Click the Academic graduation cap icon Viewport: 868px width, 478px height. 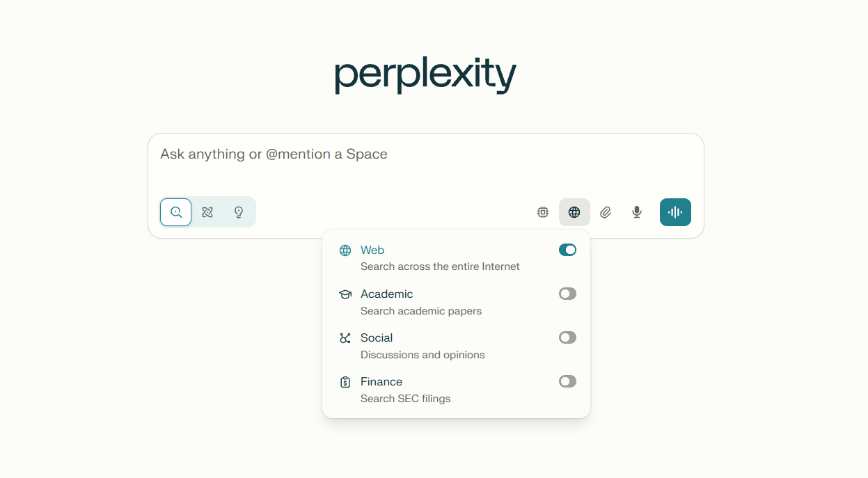point(345,294)
